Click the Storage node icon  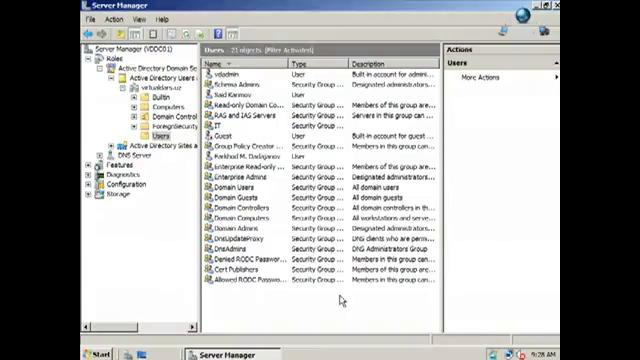point(99,194)
